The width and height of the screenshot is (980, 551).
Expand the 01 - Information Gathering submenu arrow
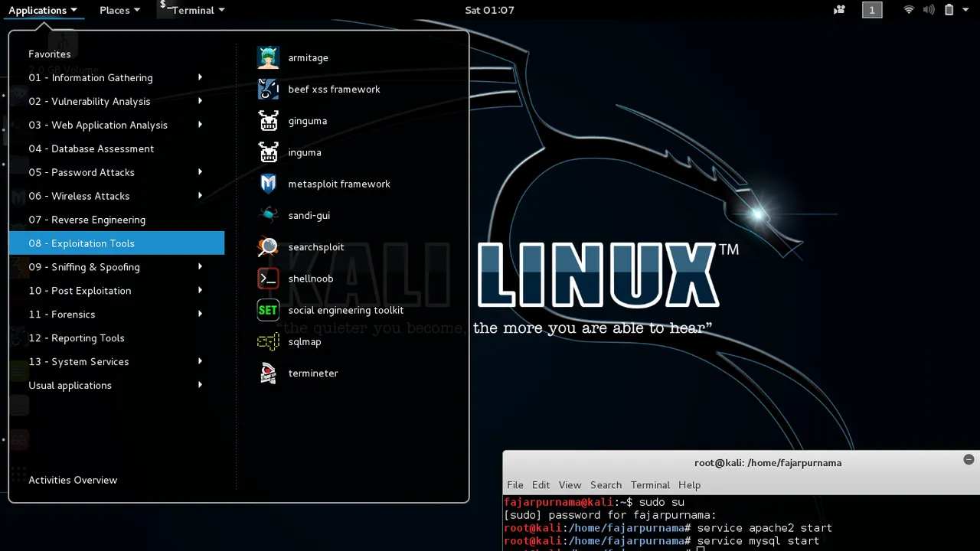click(200, 77)
